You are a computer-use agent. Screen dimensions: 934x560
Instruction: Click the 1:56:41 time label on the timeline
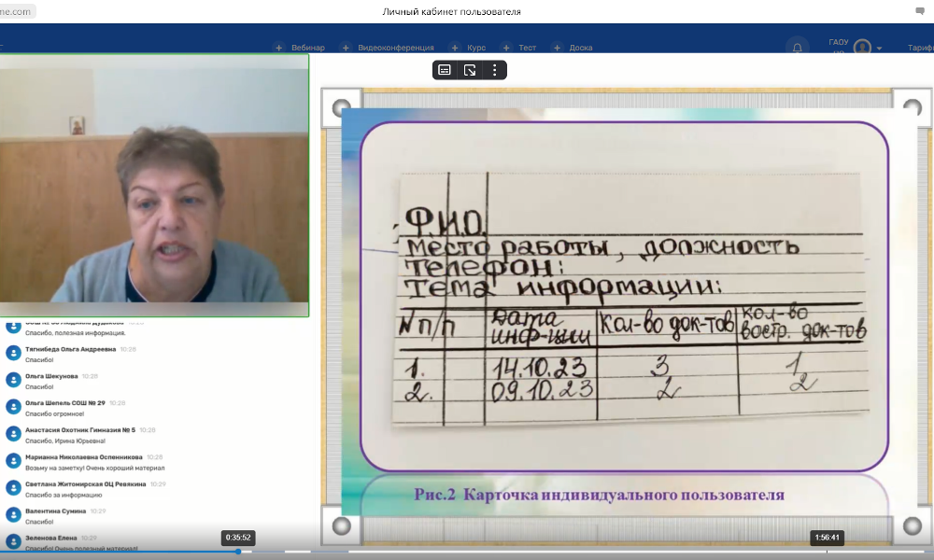[x=827, y=538]
